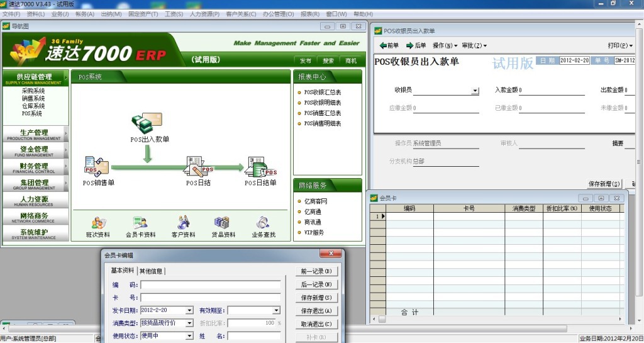Open 货品资料 icon
Viewport: 644px width, 343px height.
click(x=223, y=223)
